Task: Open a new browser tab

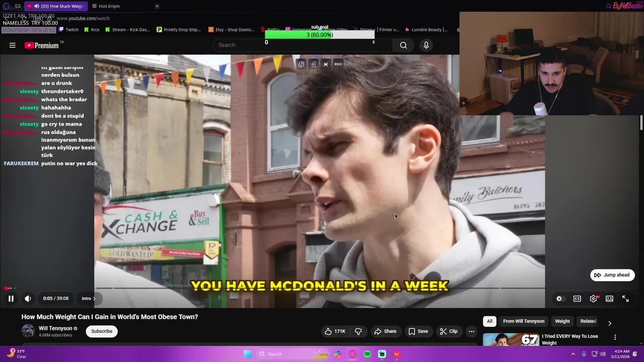Action: [157, 6]
